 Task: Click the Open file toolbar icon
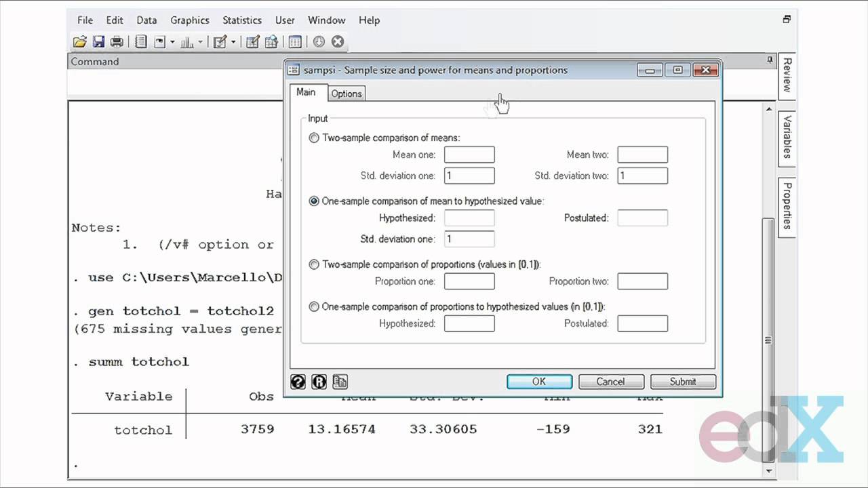(x=80, y=42)
